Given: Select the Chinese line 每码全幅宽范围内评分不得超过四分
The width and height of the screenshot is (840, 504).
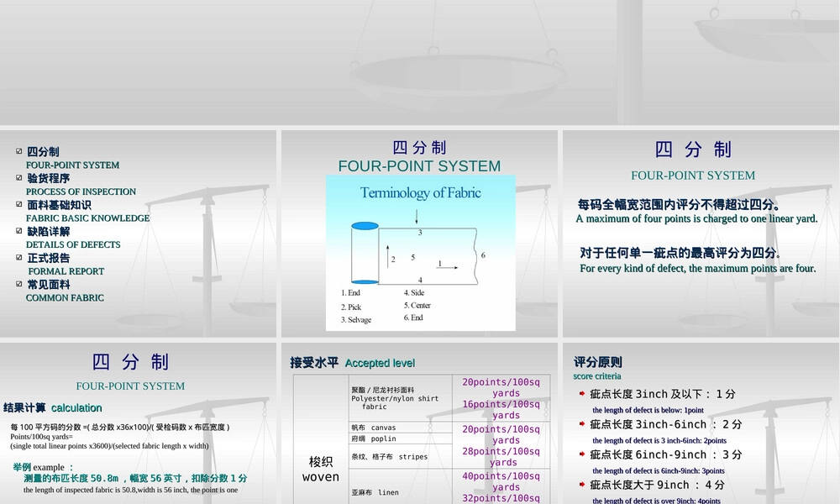Looking at the screenshot, I should [x=679, y=204].
